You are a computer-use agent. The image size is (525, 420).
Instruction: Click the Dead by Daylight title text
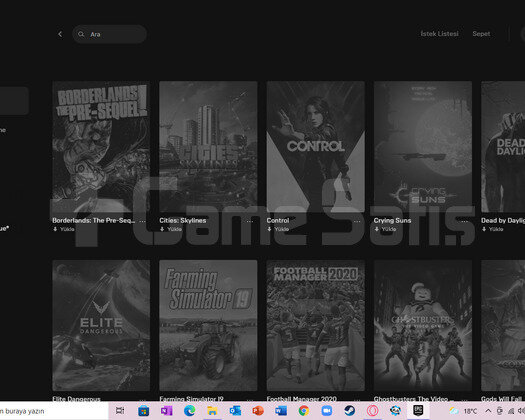coord(503,220)
